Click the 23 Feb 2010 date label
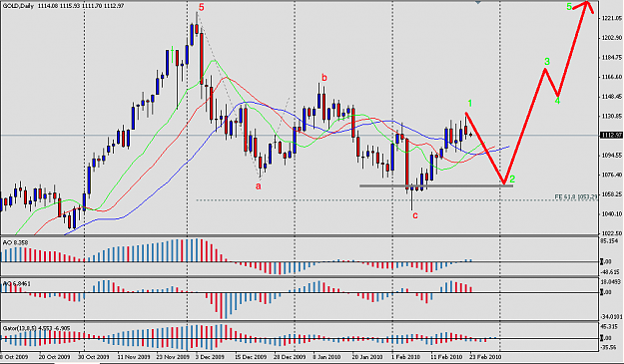Screen dimensions: 624x364 click(484, 357)
